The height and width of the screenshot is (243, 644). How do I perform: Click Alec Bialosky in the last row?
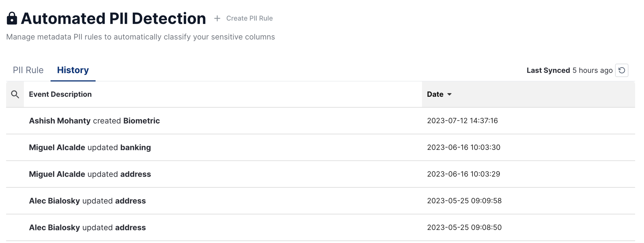[x=55, y=228]
